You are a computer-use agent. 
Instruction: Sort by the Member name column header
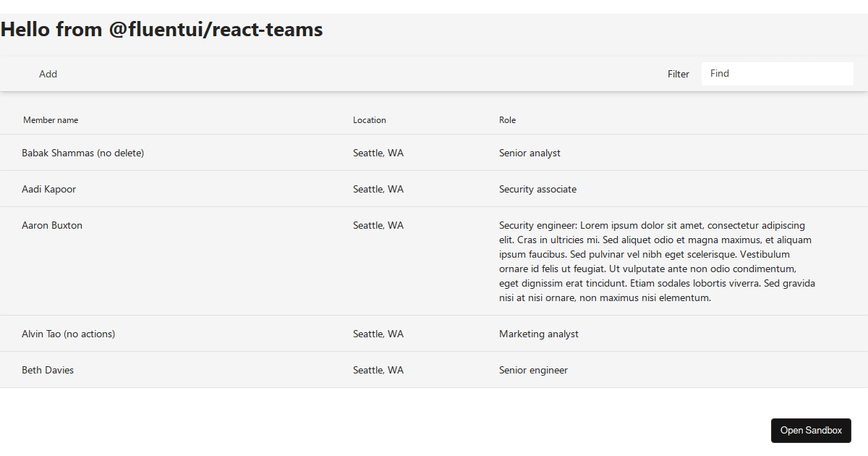tap(51, 120)
